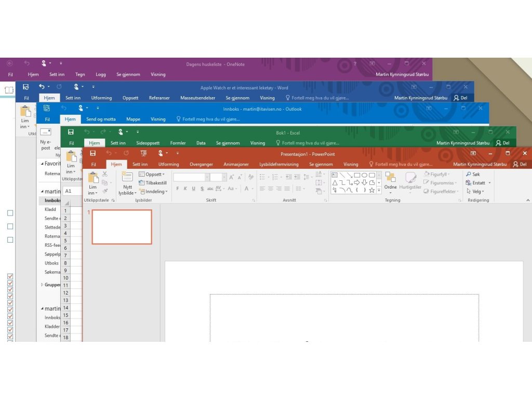532x399 pixels.
Task: Open the font name combo box in PowerPoint
Action: 191,177
